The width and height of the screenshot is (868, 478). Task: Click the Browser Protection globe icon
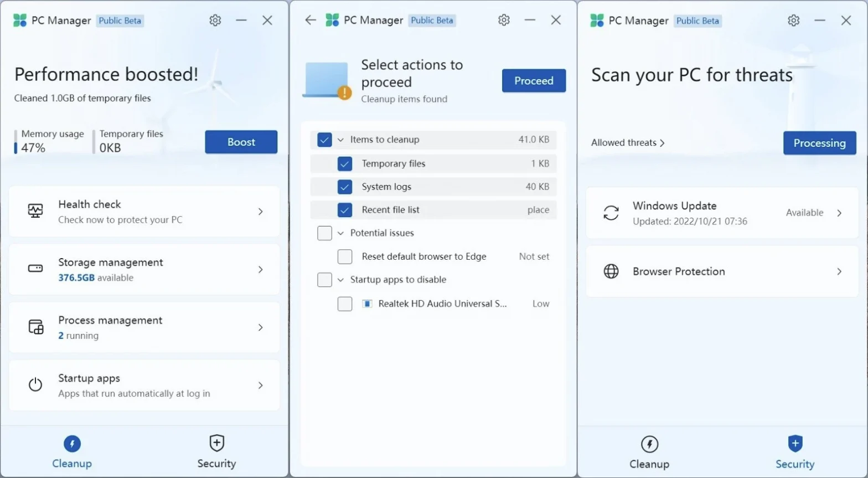click(611, 271)
